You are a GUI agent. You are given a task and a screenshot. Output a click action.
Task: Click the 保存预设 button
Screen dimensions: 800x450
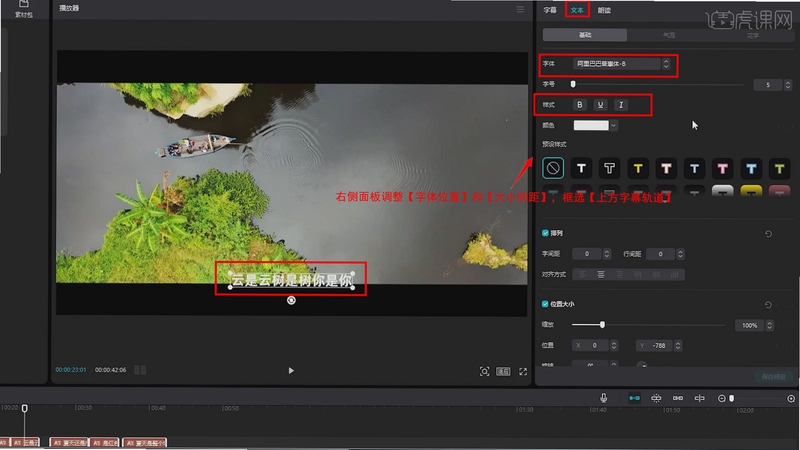(773, 377)
